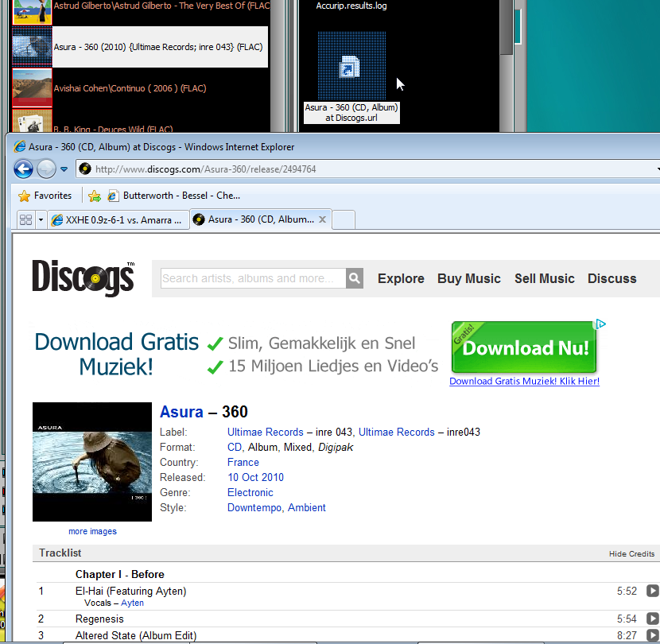Screen dimensions: 660x644
Task: Click the Chapter I - Before heading
Action: pyautogui.click(x=120, y=575)
